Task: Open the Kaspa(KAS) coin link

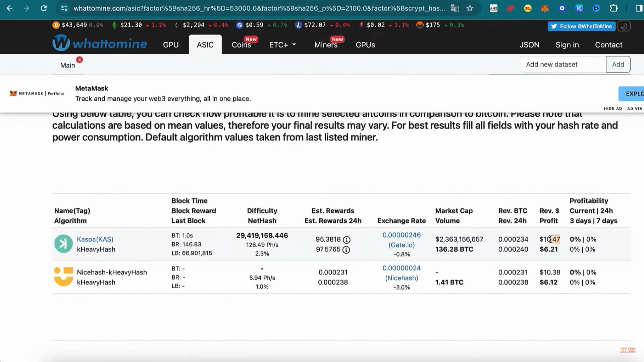Action: click(95, 239)
